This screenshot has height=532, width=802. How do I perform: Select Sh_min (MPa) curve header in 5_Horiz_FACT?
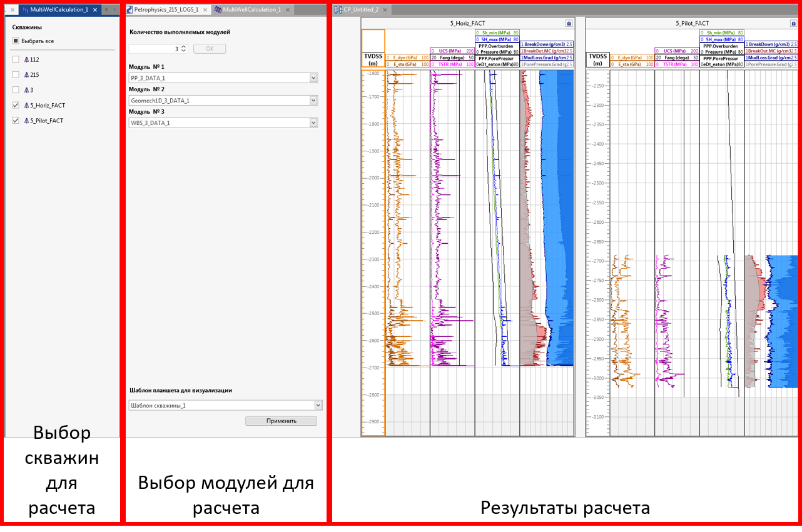pos(497,33)
